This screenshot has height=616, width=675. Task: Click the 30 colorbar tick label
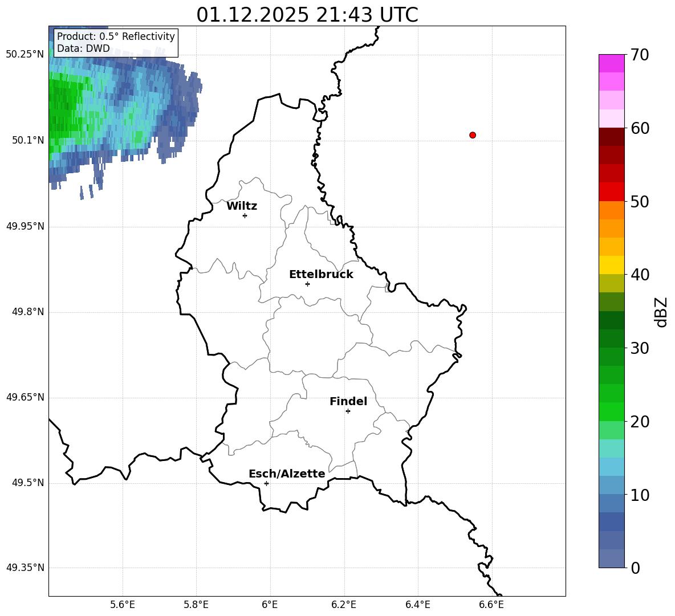click(640, 348)
